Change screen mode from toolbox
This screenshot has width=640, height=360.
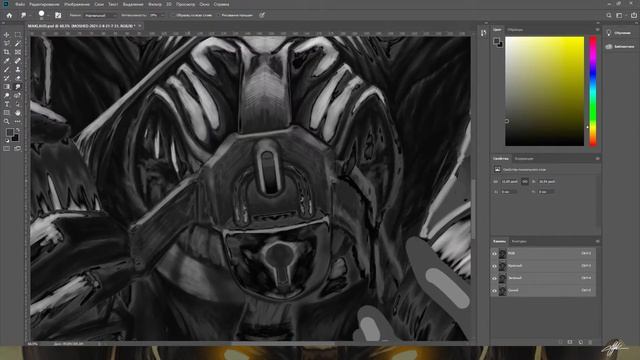18,149
